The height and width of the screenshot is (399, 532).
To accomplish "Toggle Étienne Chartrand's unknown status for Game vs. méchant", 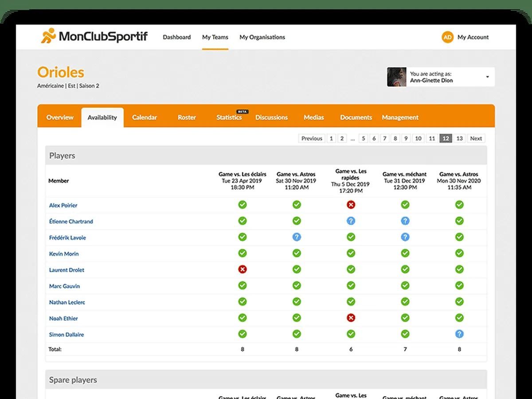I will 405,221.
